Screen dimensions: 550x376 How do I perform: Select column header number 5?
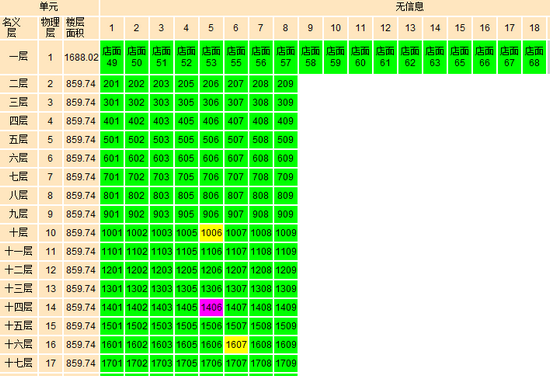coord(211,28)
